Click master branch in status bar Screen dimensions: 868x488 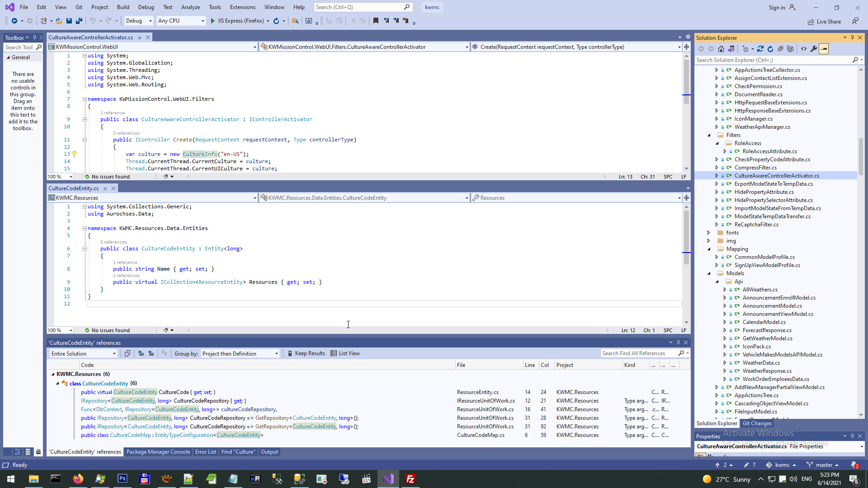coord(823,465)
